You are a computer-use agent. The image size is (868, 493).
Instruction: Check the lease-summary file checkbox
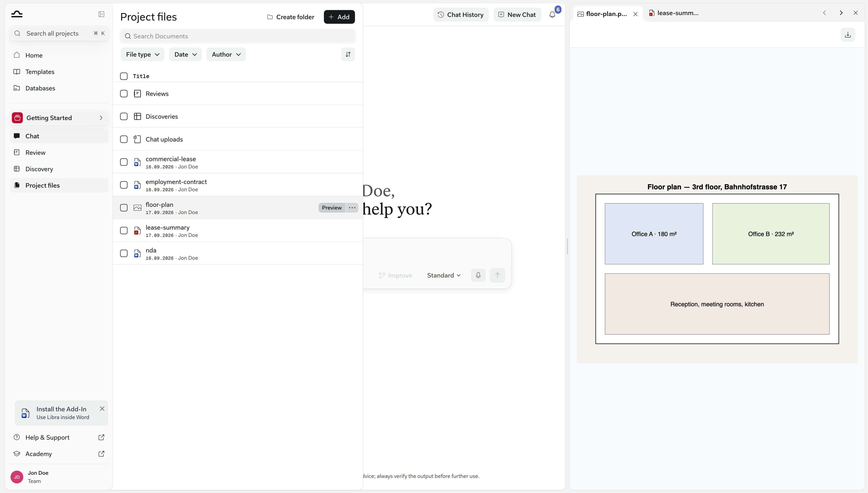click(124, 231)
